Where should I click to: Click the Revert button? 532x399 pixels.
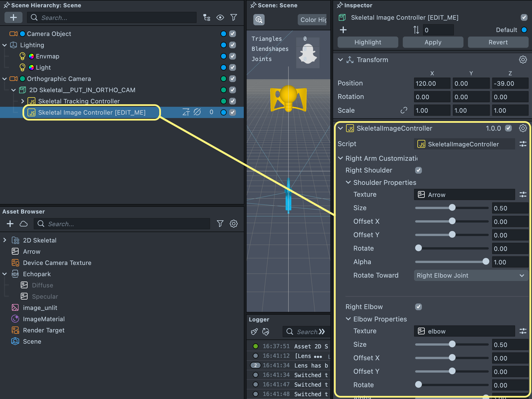498,42
